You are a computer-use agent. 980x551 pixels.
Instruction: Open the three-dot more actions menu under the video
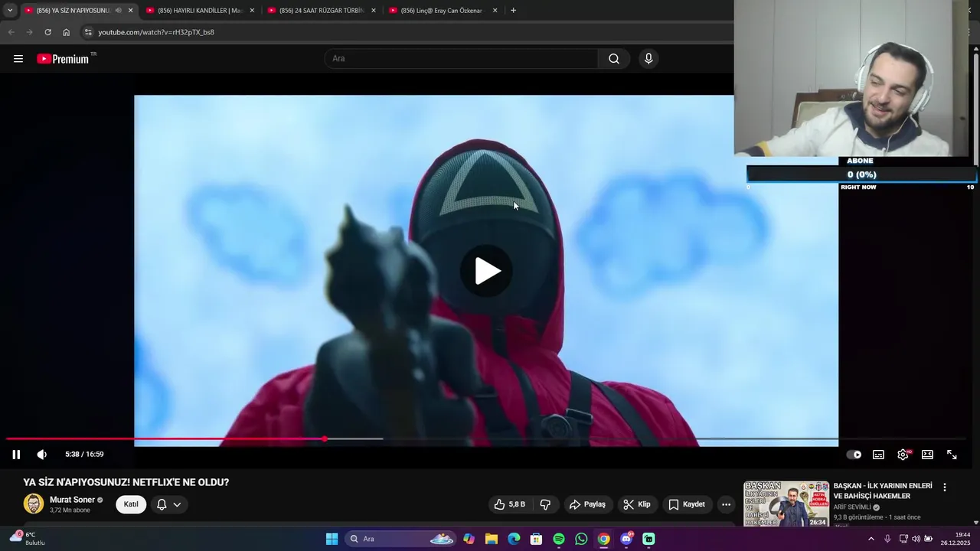coord(726,504)
